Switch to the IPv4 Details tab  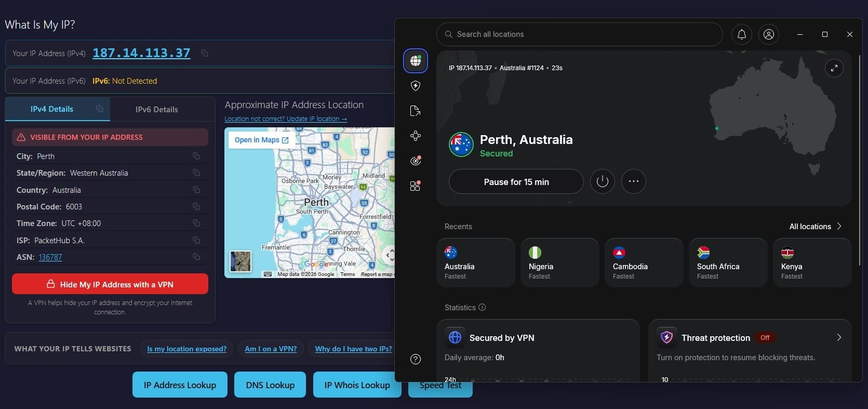(x=58, y=109)
